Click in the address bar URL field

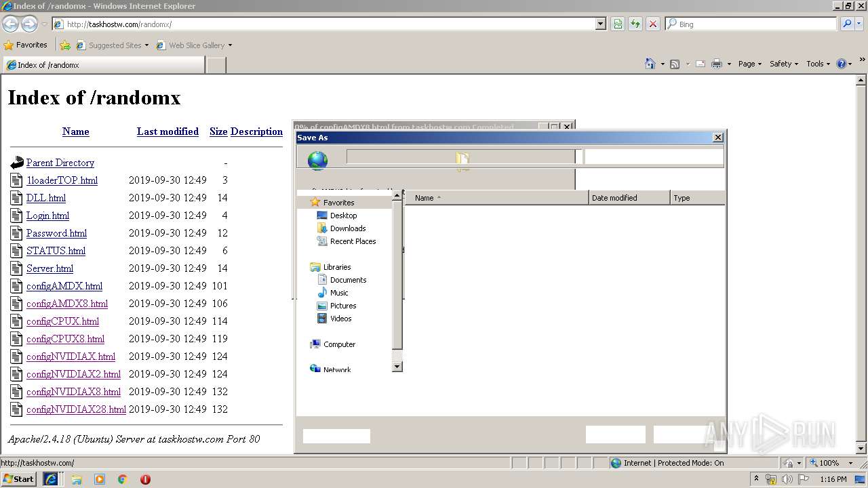pyautogui.click(x=330, y=24)
